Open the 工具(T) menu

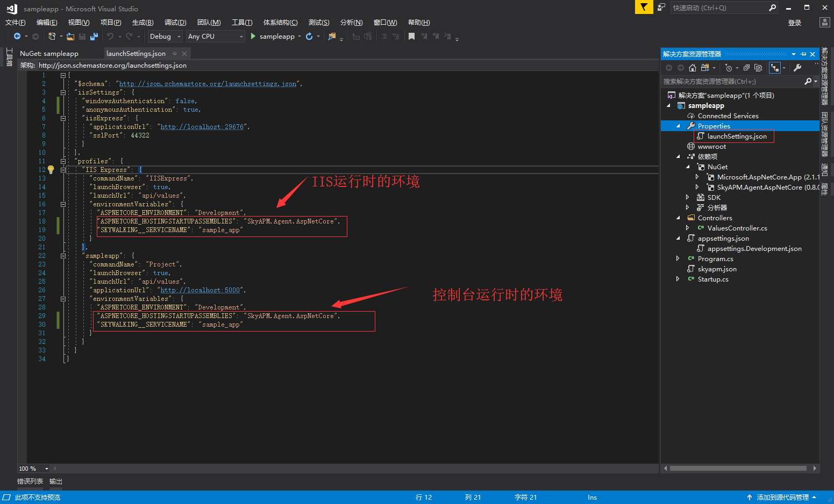point(242,22)
